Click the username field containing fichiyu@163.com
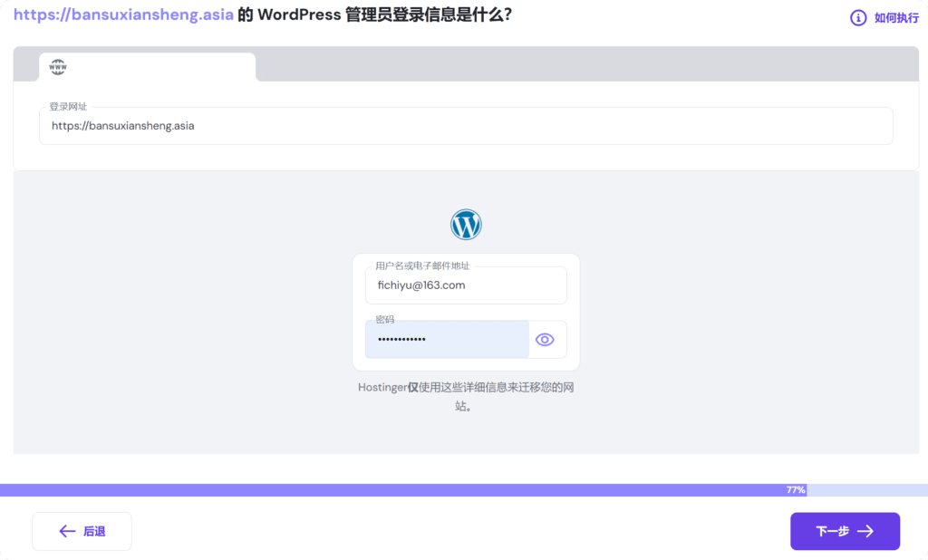Screen dimensions: 928x560 [466, 285]
